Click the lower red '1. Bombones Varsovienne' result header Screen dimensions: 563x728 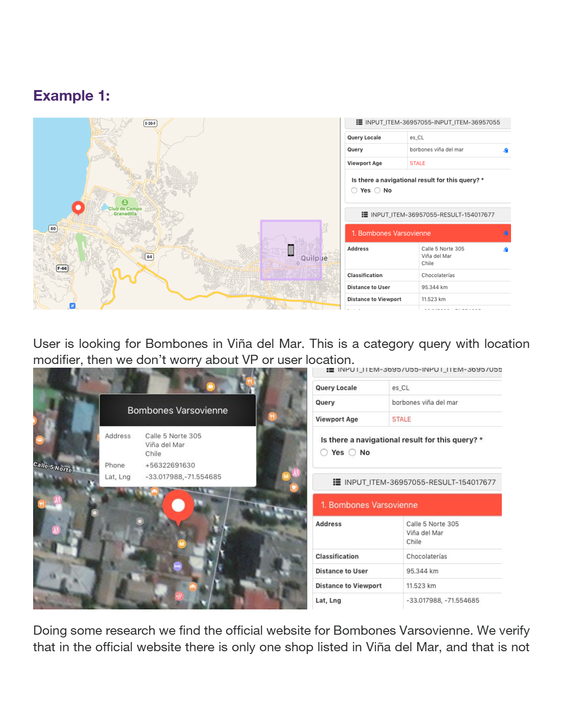[407, 505]
